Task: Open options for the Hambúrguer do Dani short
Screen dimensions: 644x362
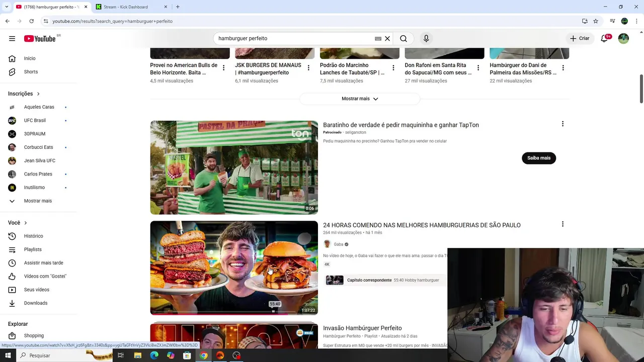Action: pyautogui.click(x=563, y=68)
